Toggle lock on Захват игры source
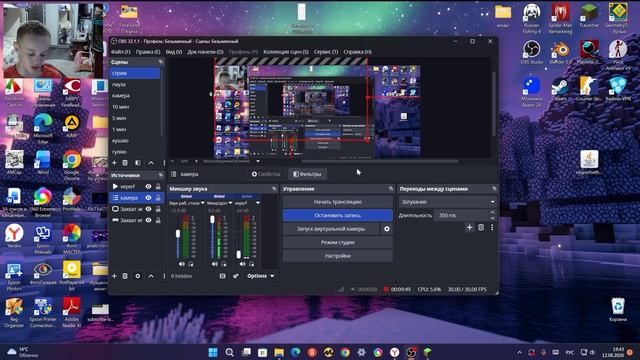The width and height of the screenshot is (640, 360). (158, 220)
